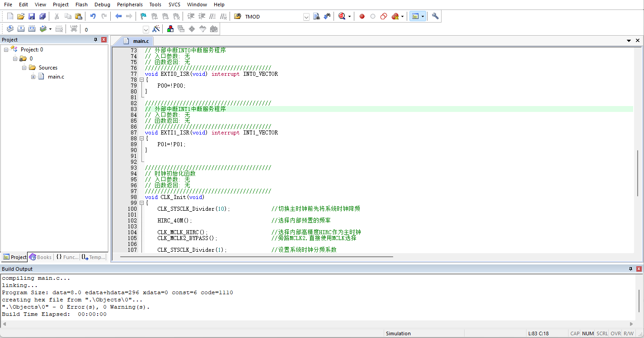Pin the Project panel with pushpin

tap(96, 40)
